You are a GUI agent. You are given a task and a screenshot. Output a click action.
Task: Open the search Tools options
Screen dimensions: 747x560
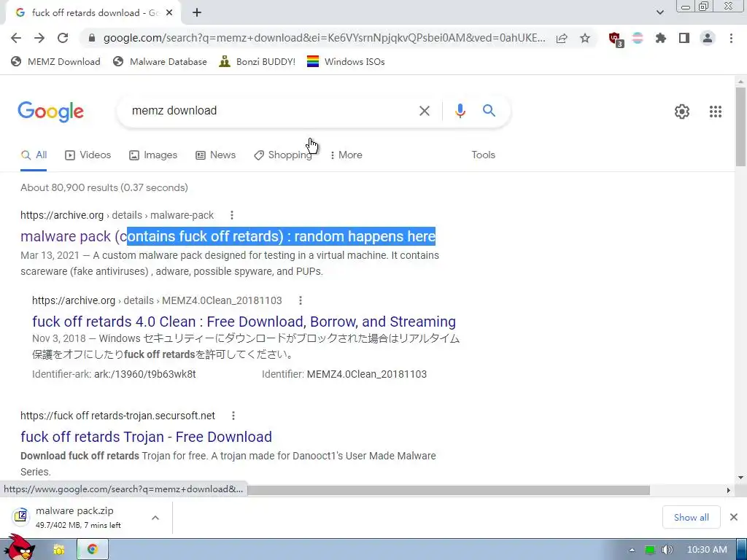(483, 155)
